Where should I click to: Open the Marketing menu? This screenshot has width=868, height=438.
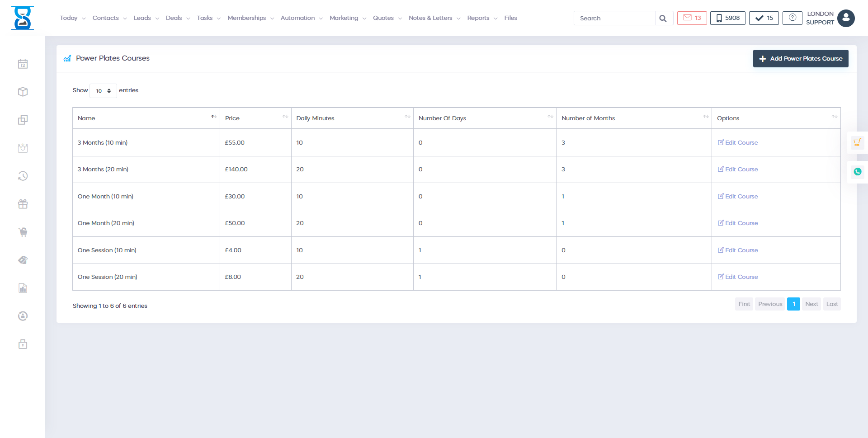(x=347, y=18)
